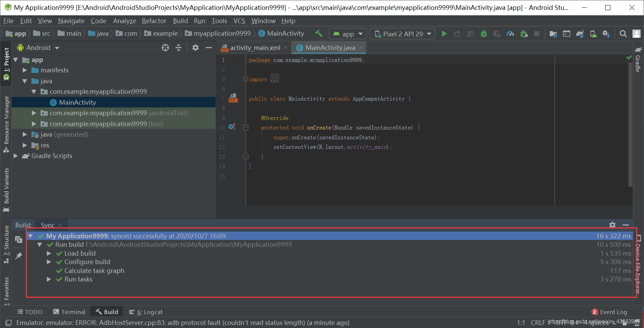644x328 pixels.
Task: Select MainActivity in the Project tree
Action: click(x=77, y=102)
